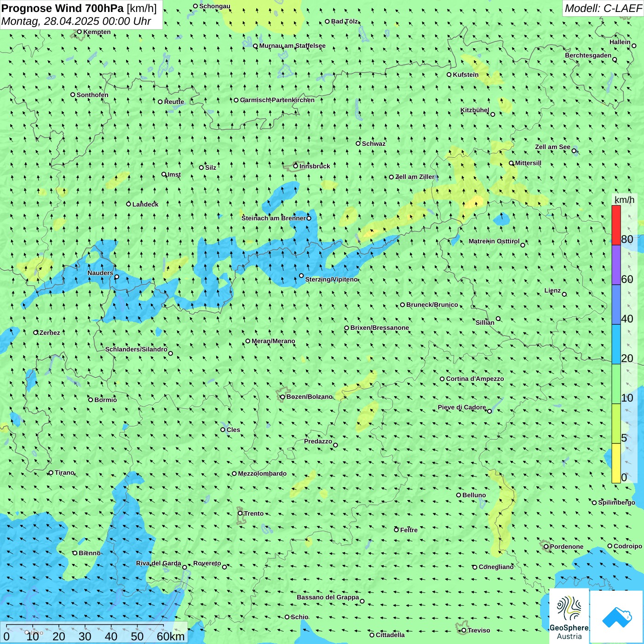Click the yellow 0 km/h legend color

pos(616,463)
